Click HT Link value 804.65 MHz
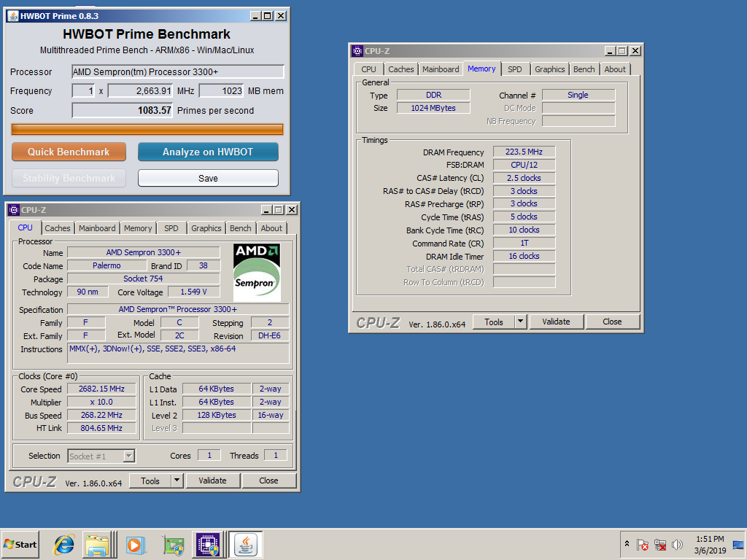Screen dimensions: 747x560 tap(101, 428)
